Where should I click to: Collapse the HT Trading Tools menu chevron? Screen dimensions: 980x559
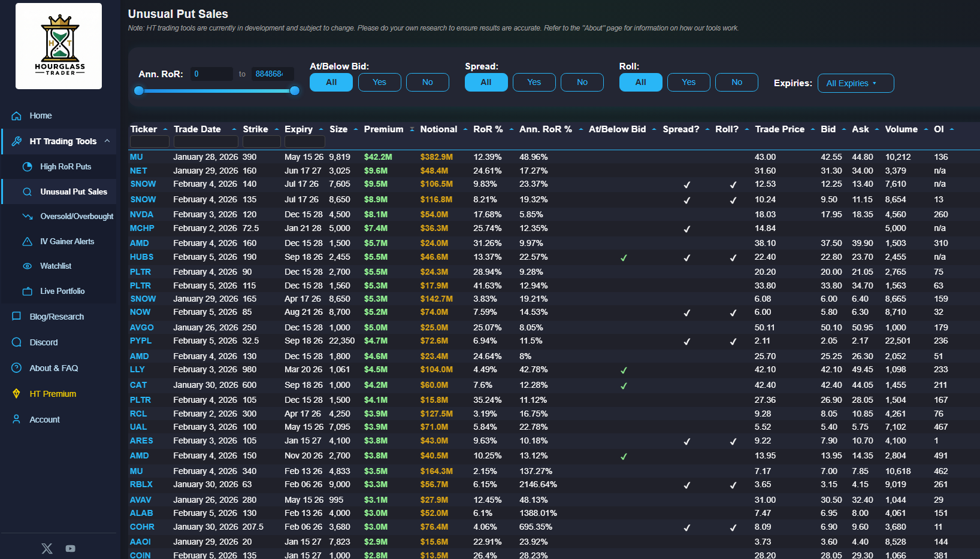(x=107, y=141)
